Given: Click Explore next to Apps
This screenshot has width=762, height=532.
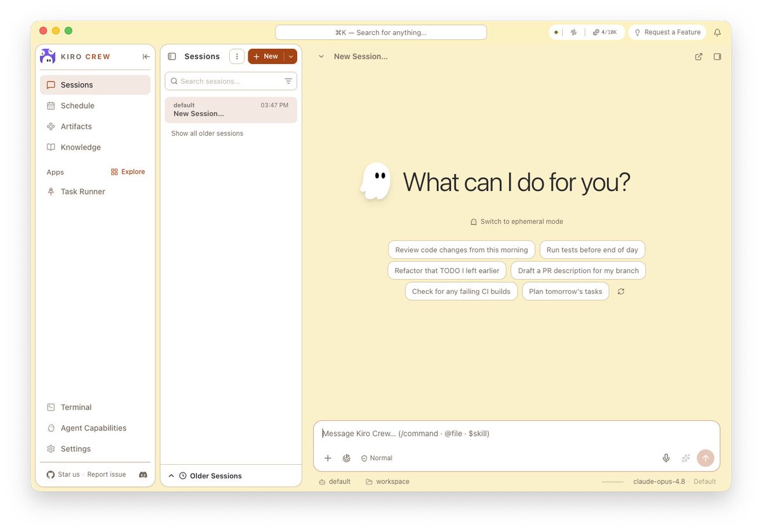Looking at the screenshot, I should pyautogui.click(x=128, y=172).
